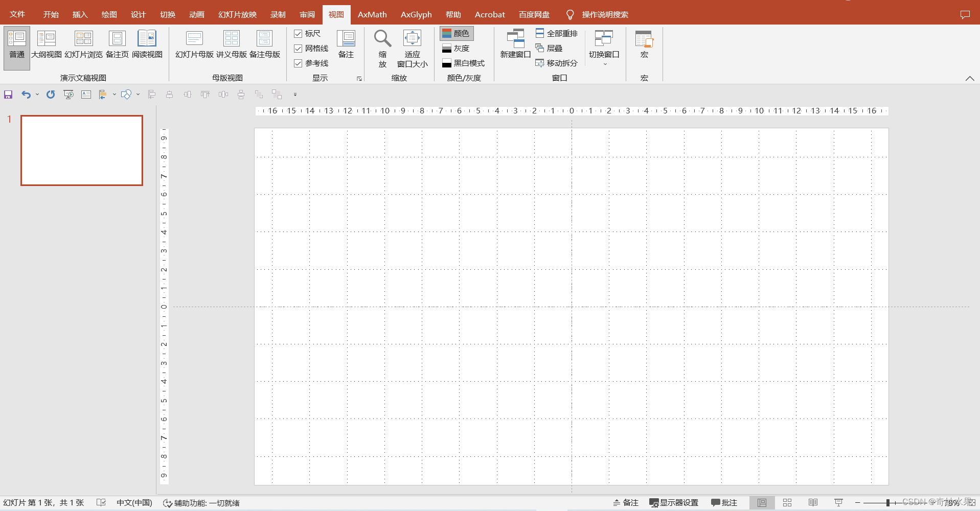Click 全部重排 arrange all
This screenshot has height=511, width=980.
556,33
